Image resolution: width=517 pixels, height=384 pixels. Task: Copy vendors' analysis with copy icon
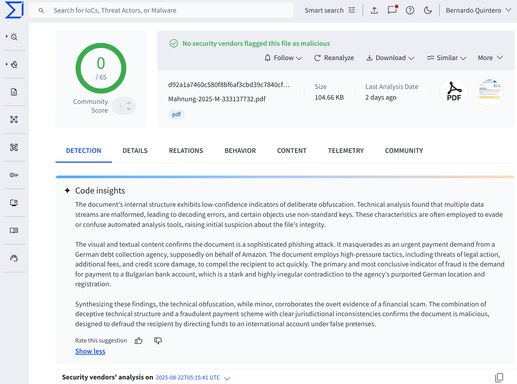pos(499,377)
